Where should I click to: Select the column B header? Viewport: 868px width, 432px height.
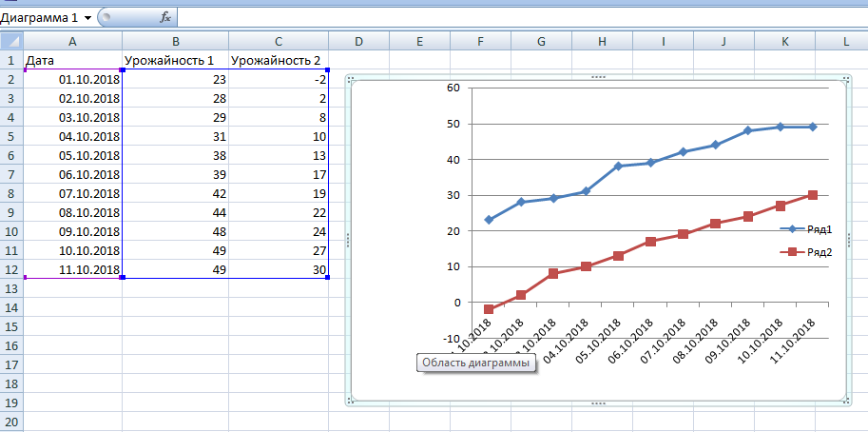pyautogui.click(x=175, y=41)
